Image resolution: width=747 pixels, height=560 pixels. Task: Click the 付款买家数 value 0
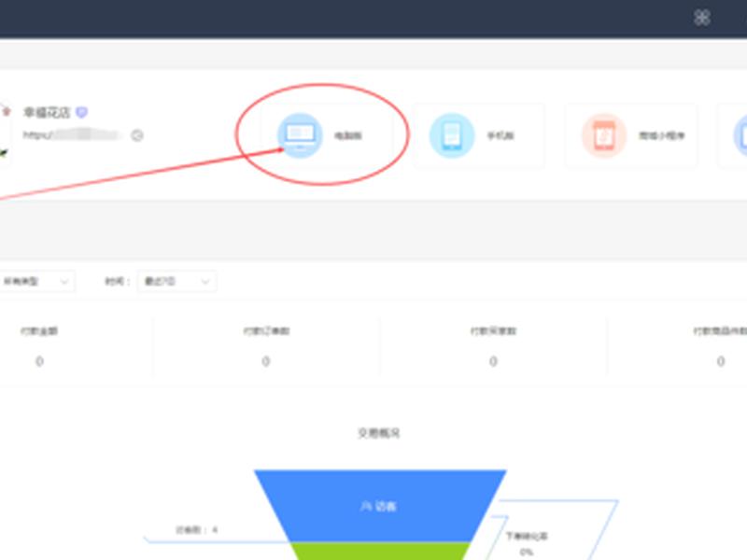(493, 361)
